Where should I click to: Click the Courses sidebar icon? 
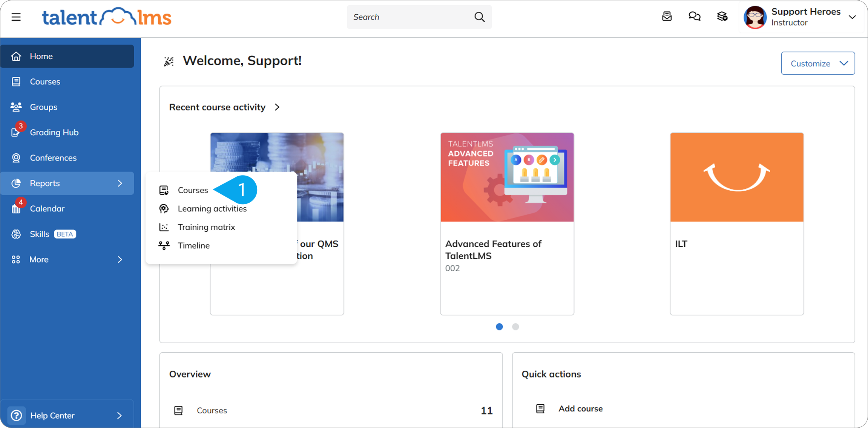coord(16,81)
